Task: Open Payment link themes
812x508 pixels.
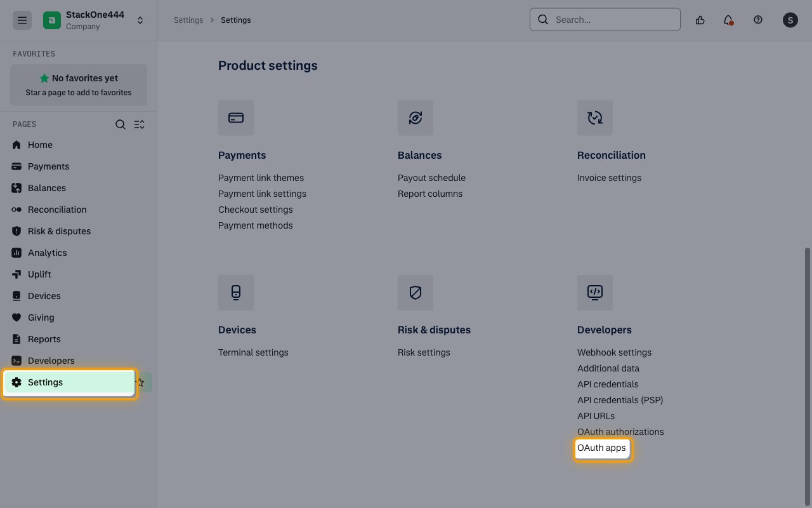Action: 261,178
